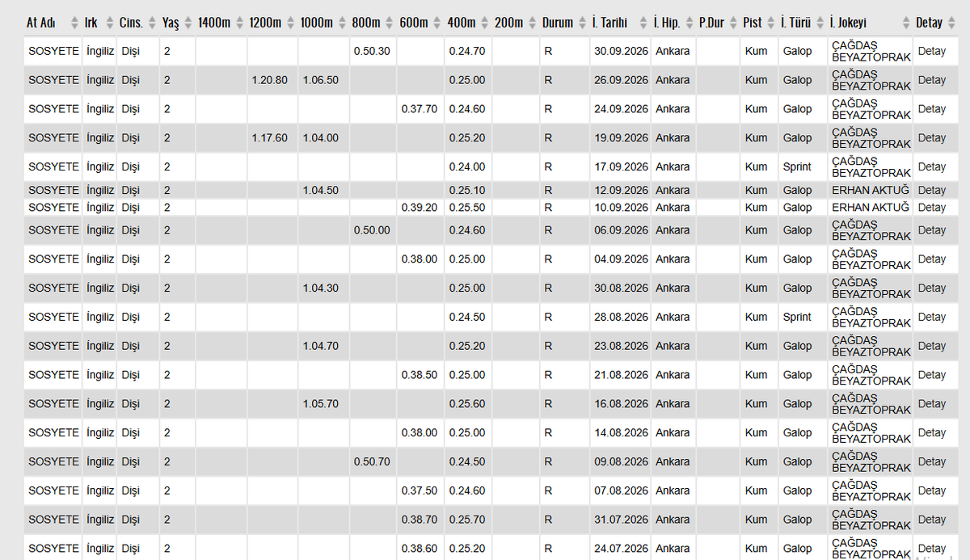Sort by the İ. Jokeyi column arrows

coord(905,23)
